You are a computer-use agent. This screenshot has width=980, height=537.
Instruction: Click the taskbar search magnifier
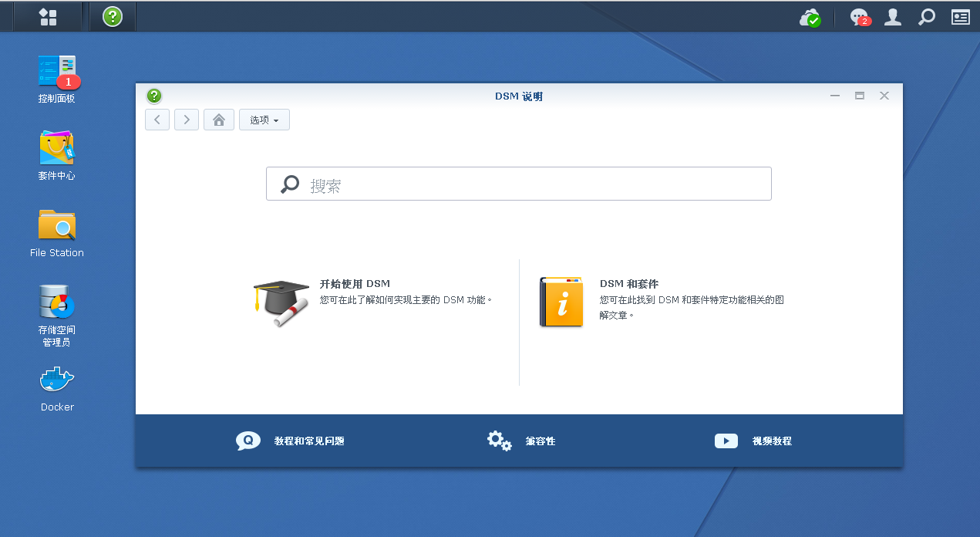point(926,17)
